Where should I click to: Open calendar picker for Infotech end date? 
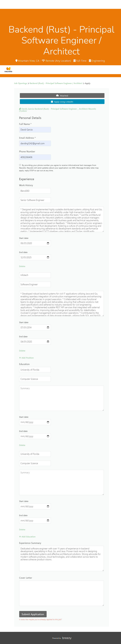48,342
